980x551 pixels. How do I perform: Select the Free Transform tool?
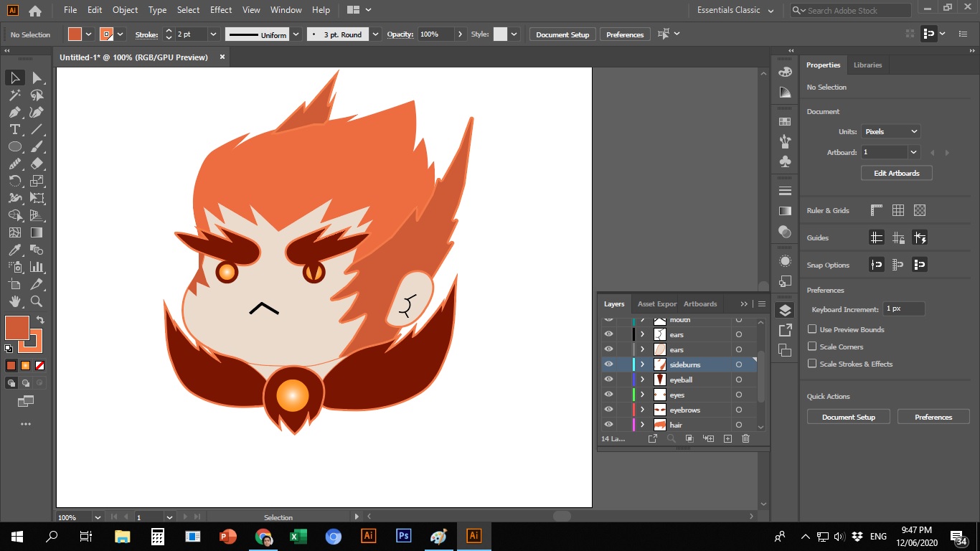pyautogui.click(x=37, y=198)
